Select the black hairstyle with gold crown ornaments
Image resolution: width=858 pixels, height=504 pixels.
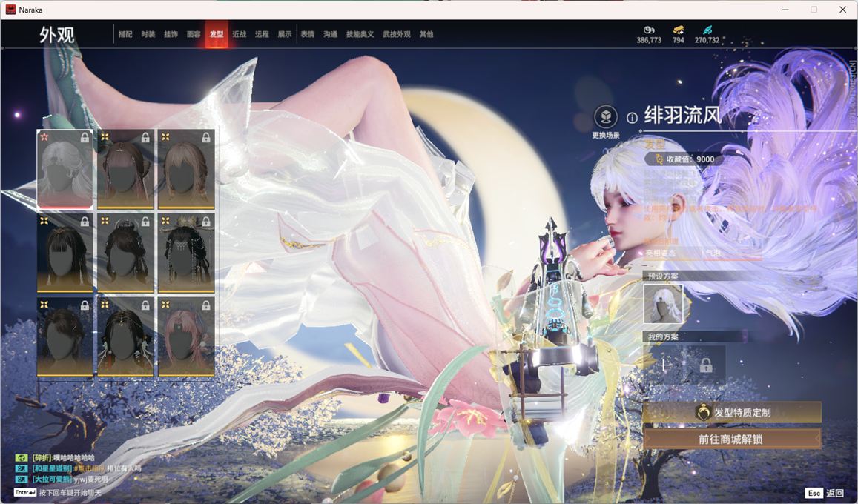pyautogui.click(x=186, y=253)
